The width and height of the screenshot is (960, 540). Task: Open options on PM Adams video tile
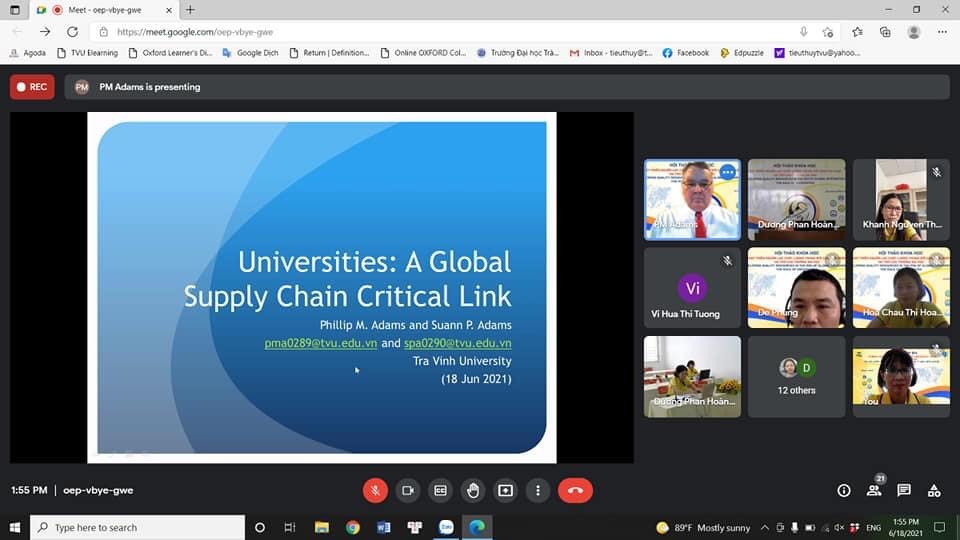pos(728,172)
